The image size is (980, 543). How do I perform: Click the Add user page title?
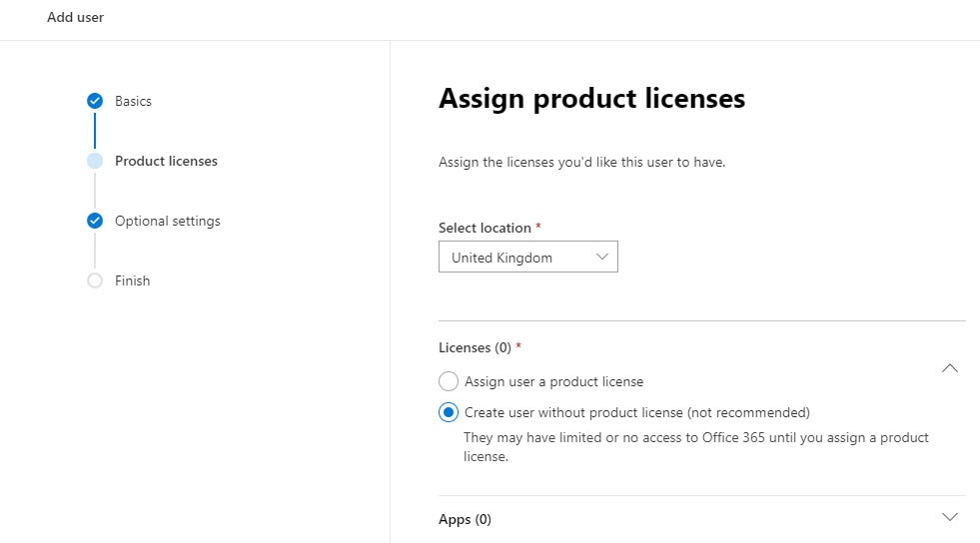[x=75, y=17]
